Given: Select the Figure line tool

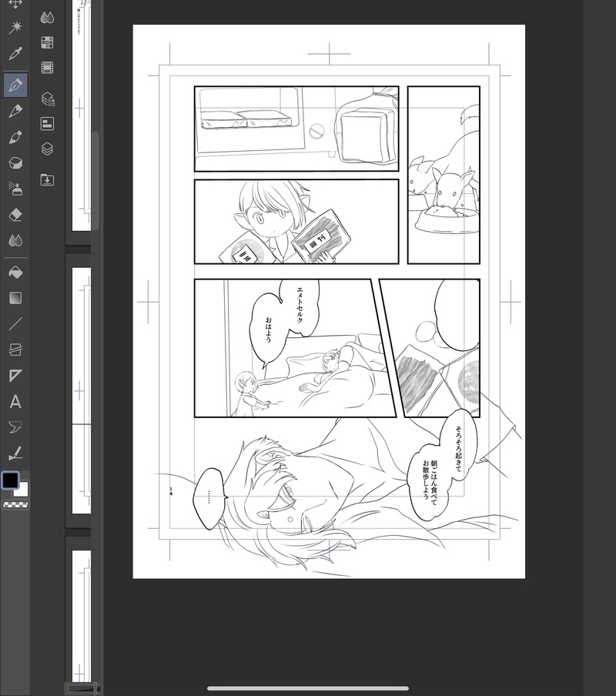Looking at the screenshot, I should pos(15,324).
